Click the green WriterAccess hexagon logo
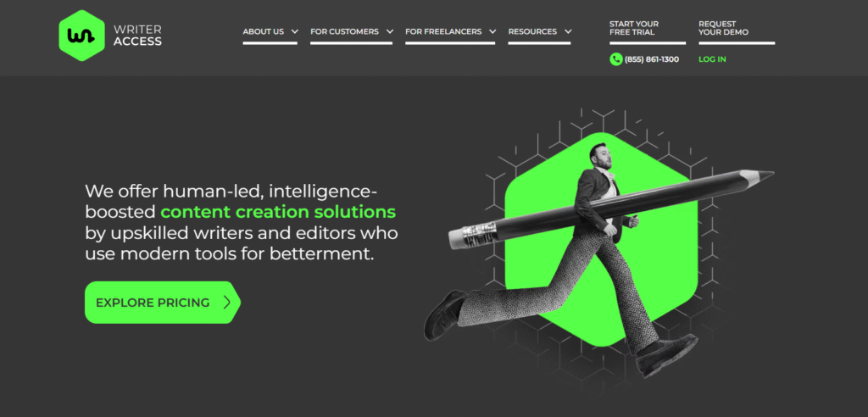Viewport: 868px width, 417px height. (82, 36)
